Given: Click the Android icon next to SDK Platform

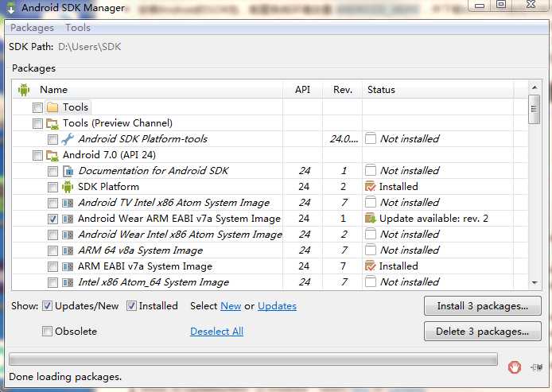Looking at the screenshot, I should (68, 187).
